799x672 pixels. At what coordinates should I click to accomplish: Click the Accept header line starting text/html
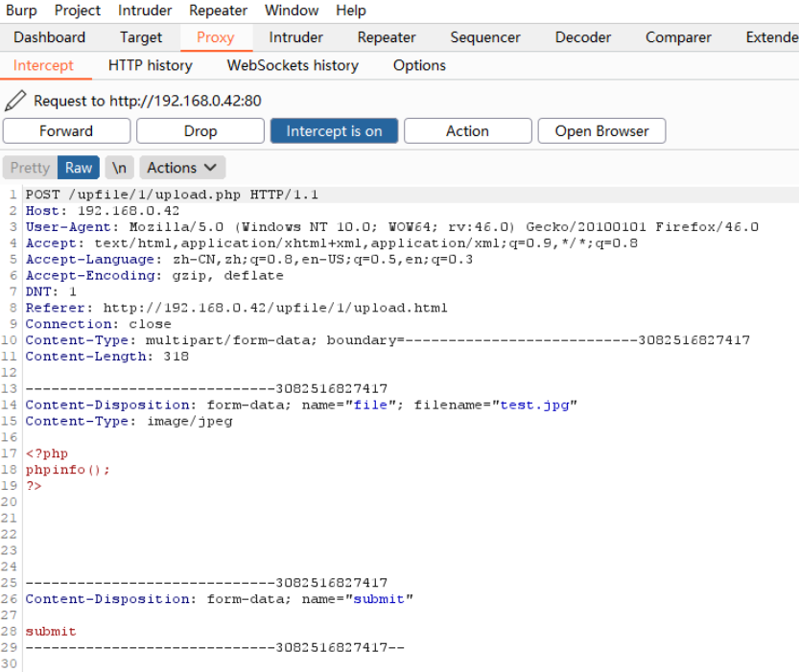[x=332, y=243]
